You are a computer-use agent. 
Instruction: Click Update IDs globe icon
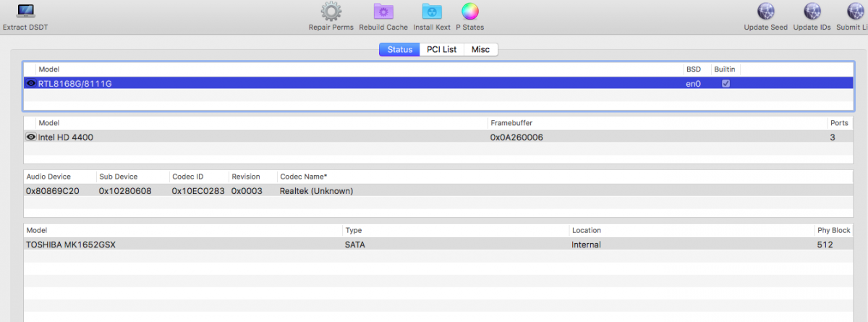[x=812, y=12]
